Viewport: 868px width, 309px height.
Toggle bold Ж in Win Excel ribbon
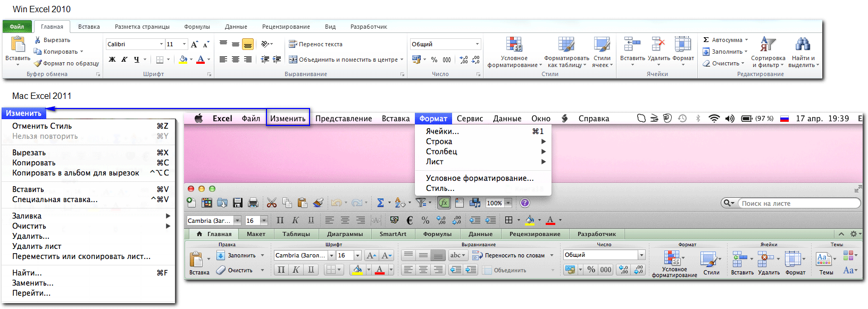pyautogui.click(x=112, y=60)
